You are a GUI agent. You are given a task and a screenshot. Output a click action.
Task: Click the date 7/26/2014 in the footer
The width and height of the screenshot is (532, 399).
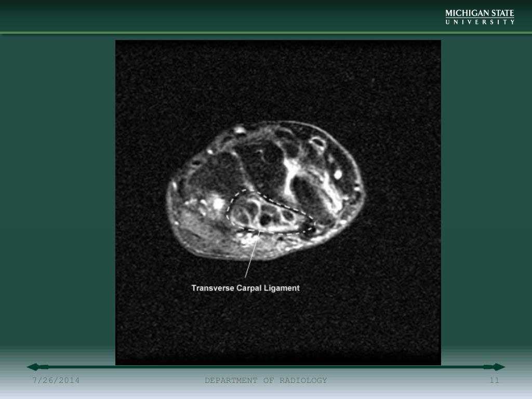[x=56, y=380]
